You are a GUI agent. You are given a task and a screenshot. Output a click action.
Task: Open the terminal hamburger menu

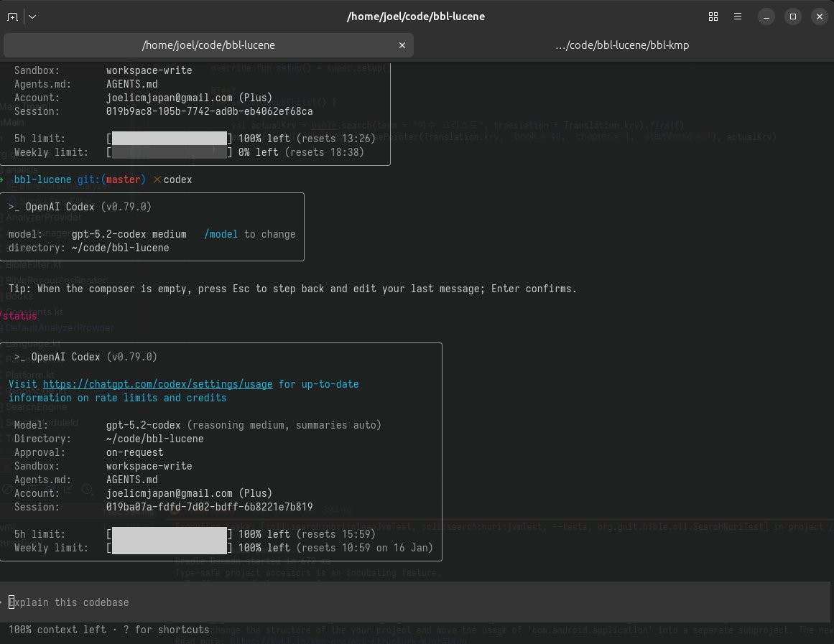click(x=738, y=17)
